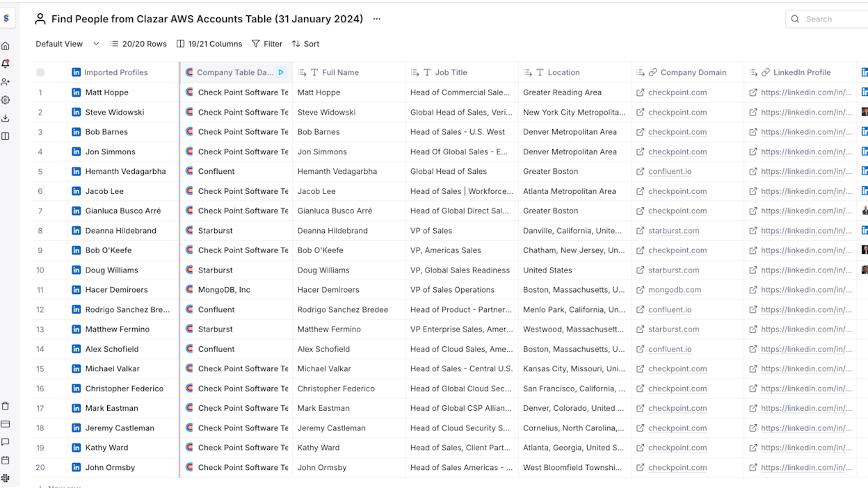Tick the select-all checkbox in header row
868x488 pixels.
[40, 72]
